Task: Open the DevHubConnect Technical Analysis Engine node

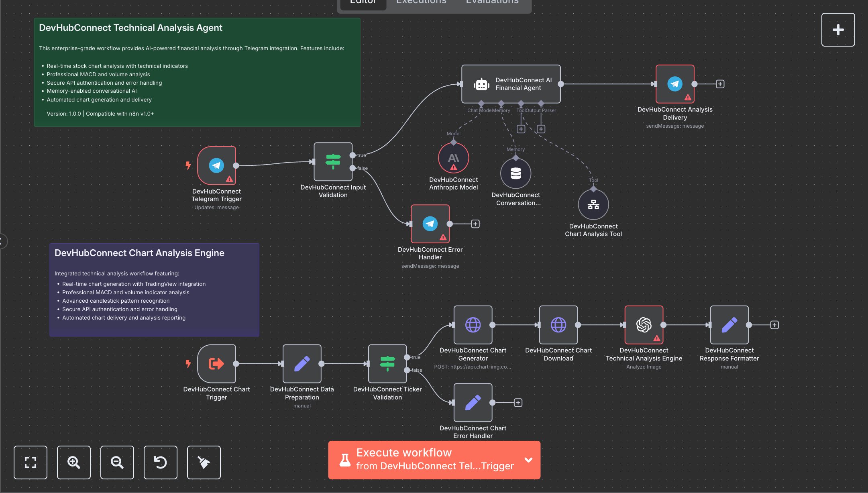Action: (x=644, y=325)
